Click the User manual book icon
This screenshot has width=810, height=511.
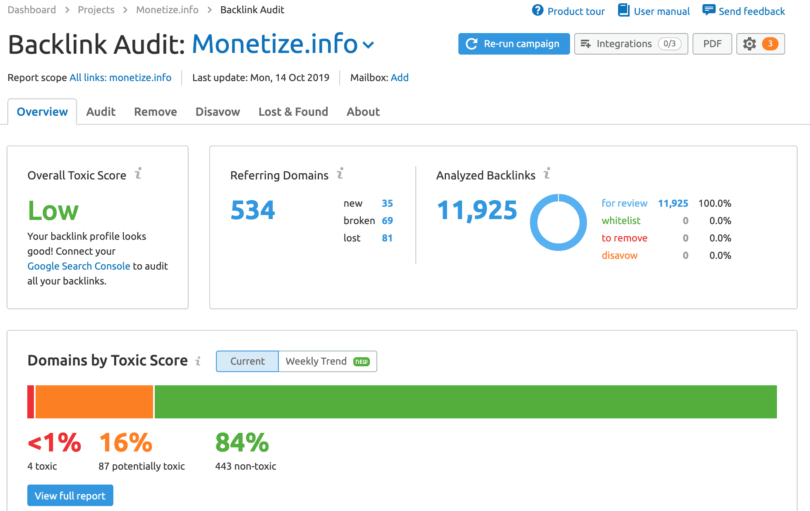624,10
